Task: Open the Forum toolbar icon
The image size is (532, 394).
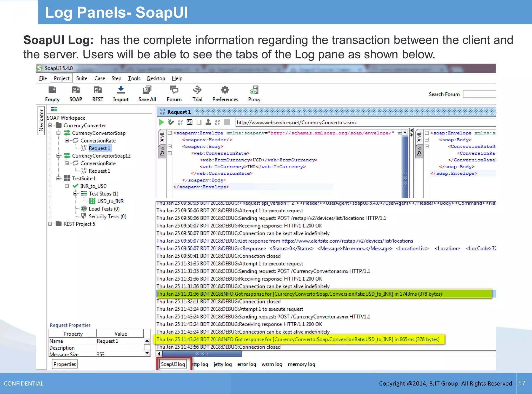Action: tap(174, 90)
